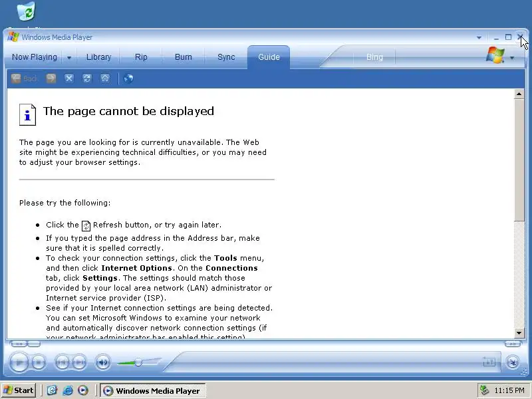Maximize the Windows Media Player window
The height and width of the screenshot is (399, 532).
[508, 37]
